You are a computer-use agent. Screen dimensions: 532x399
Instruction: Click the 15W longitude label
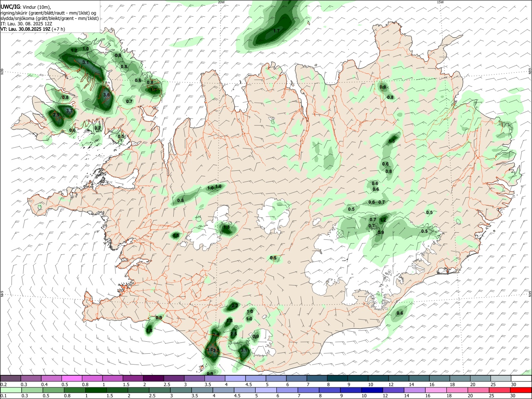point(440,2)
